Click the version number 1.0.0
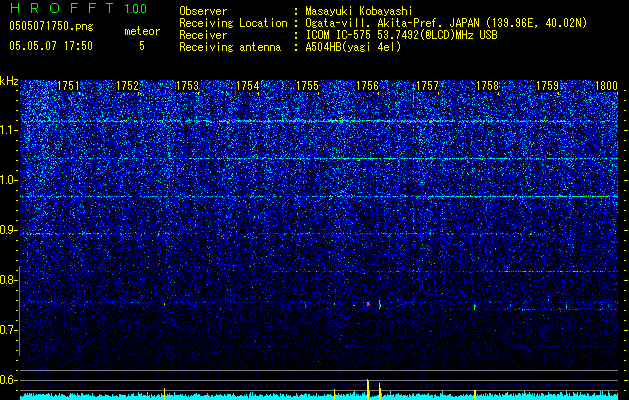This screenshot has height=400, width=629. pyautogui.click(x=136, y=8)
